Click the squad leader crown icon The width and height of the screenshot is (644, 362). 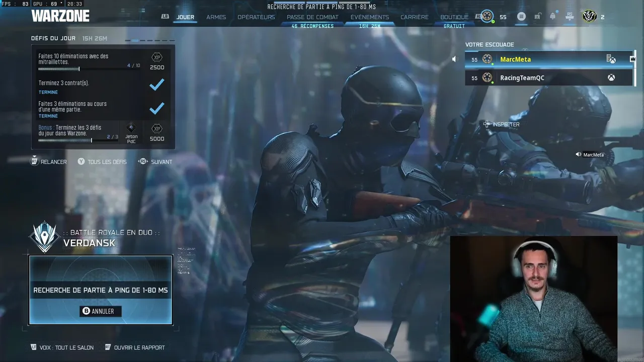632,59
